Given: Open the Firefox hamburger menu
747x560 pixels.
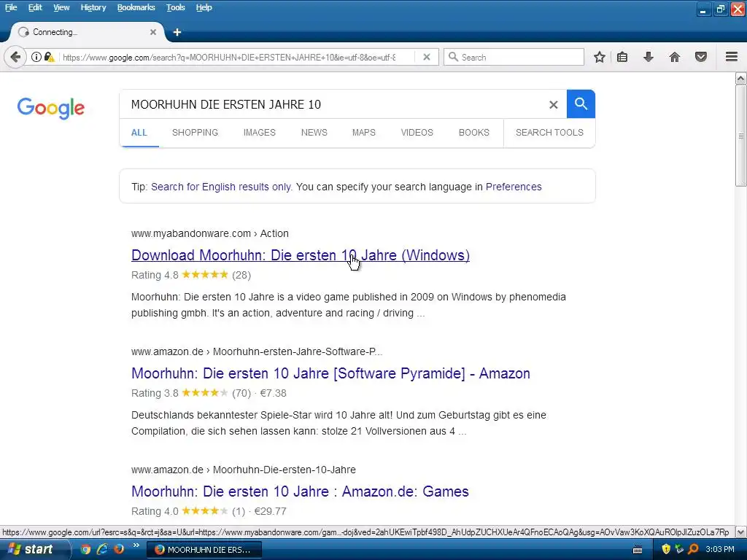Looking at the screenshot, I should 732,57.
